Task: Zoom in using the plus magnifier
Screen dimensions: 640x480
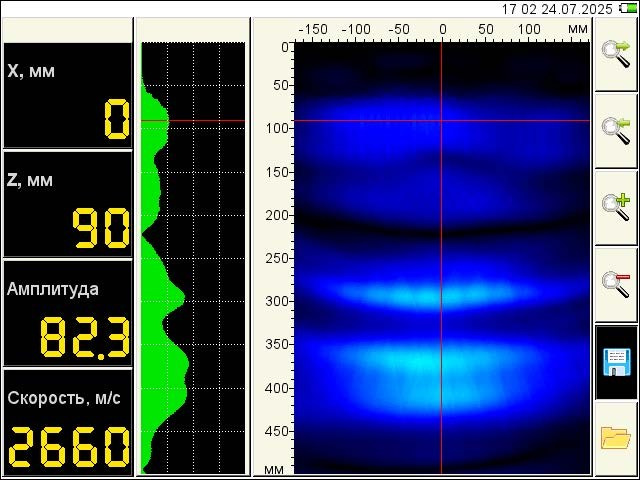Action: pyautogui.click(x=616, y=207)
